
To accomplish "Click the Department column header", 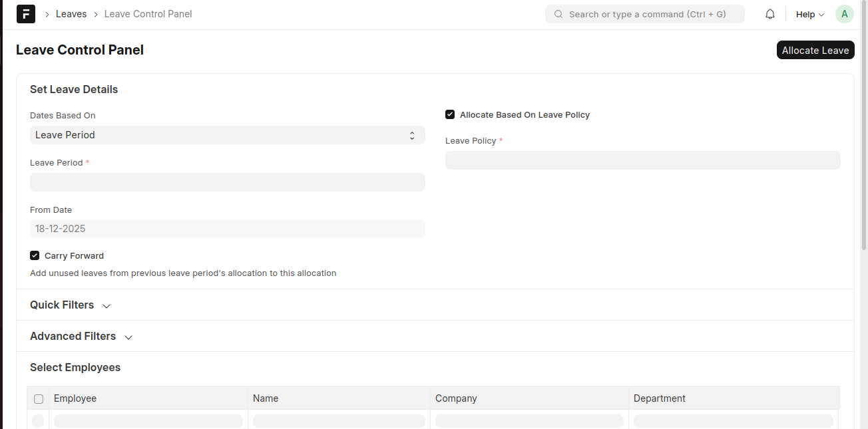I will click(x=659, y=398).
